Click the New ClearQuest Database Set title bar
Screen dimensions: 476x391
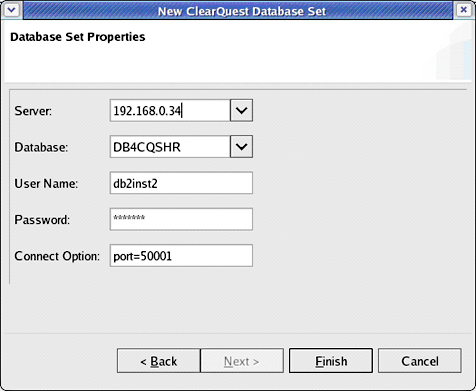point(238,11)
